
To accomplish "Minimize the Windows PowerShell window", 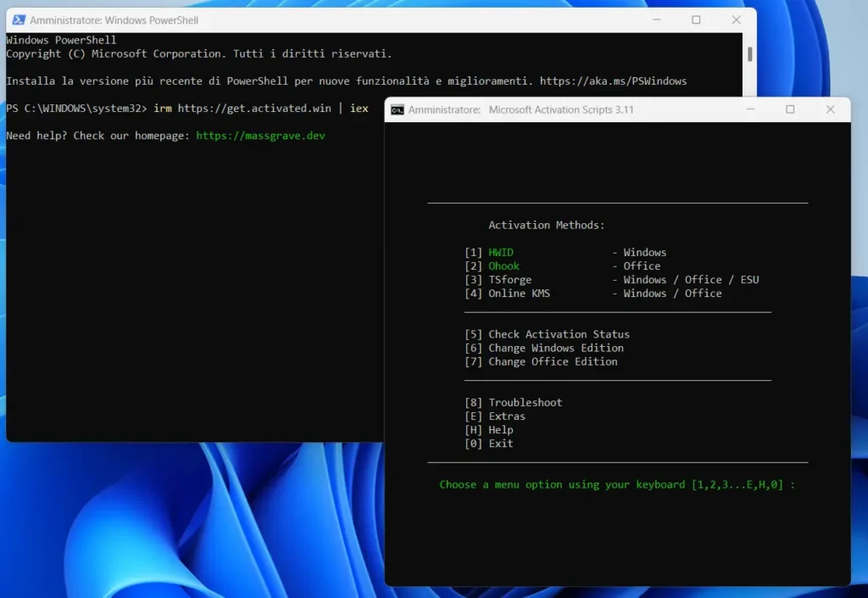I will tap(657, 20).
